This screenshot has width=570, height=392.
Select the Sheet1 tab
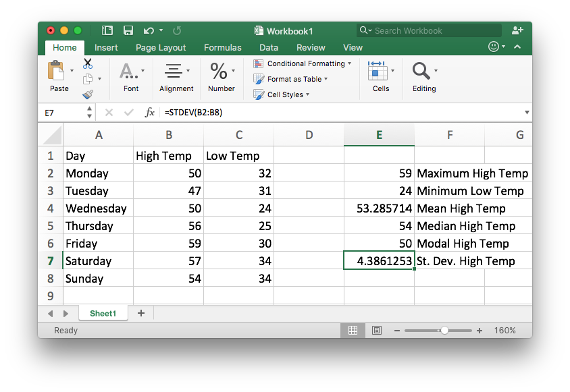(103, 313)
